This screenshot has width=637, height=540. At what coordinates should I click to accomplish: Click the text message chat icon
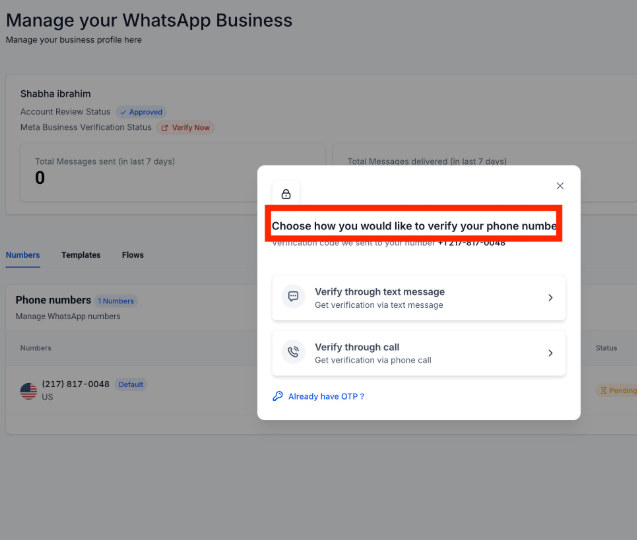[293, 297]
